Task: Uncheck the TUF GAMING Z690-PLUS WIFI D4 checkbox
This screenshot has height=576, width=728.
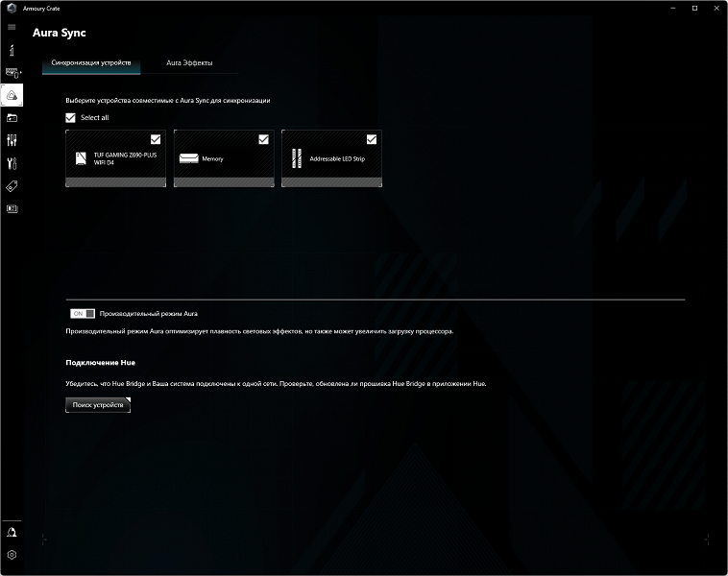Action: [x=156, y=139]
